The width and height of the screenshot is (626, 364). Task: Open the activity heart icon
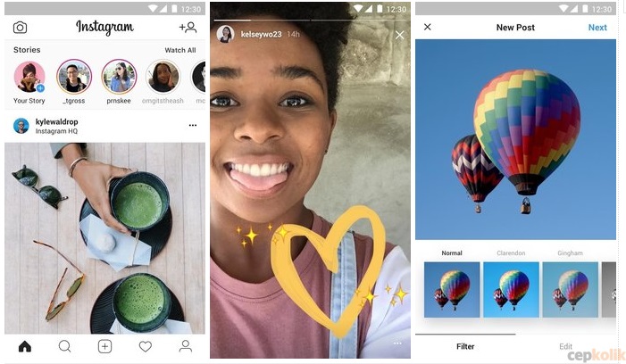point(146,346)
